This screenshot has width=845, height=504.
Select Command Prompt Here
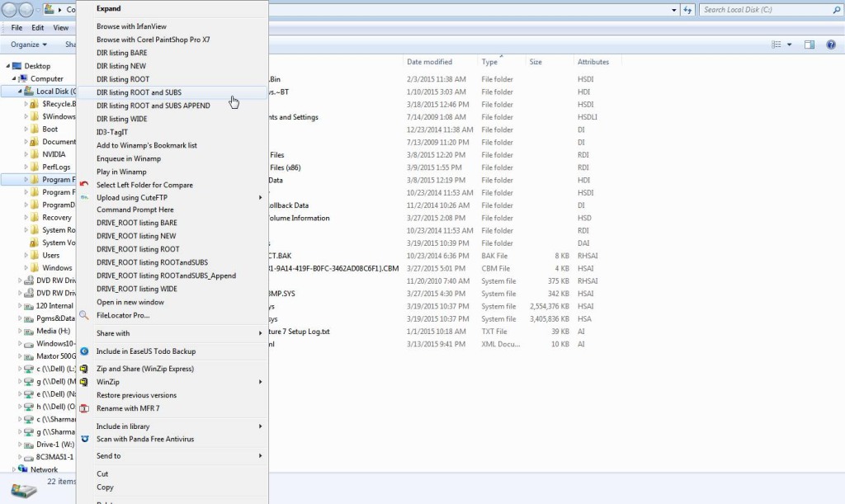coord(135,210)
